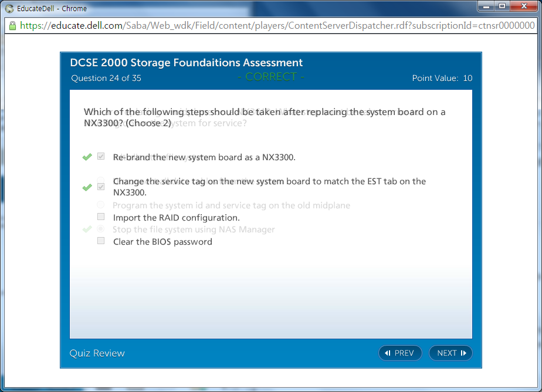Go to previous question with PREV

tap(400, 353)
